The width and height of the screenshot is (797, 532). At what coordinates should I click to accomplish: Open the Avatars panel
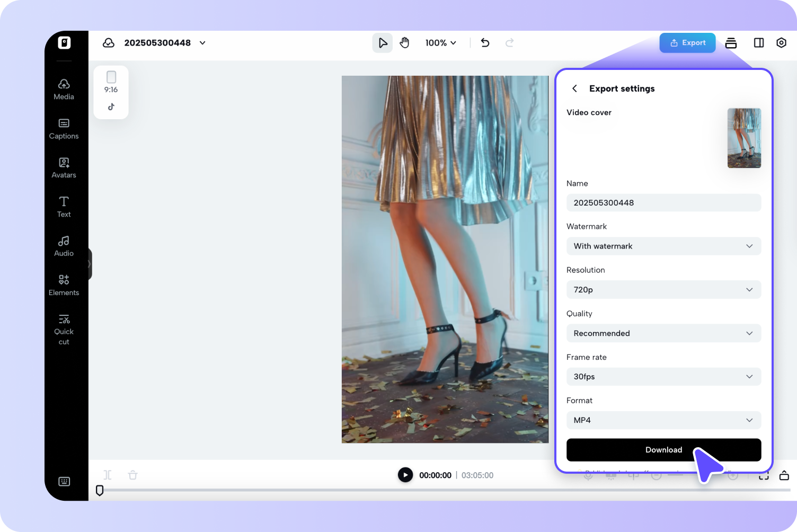[64, 168]
